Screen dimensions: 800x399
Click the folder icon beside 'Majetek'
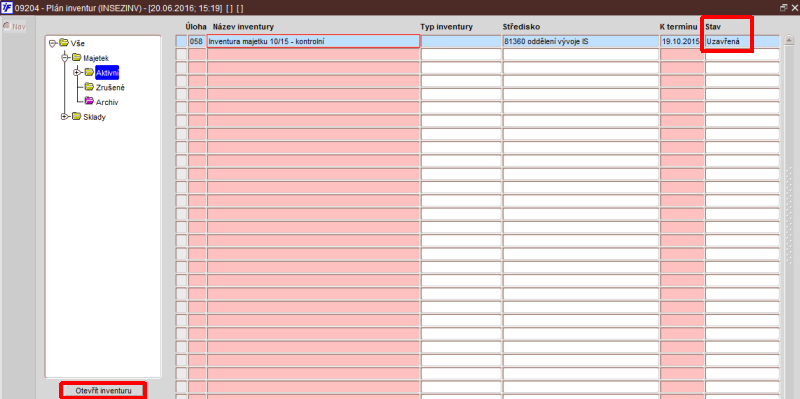[x=77, y=58]
